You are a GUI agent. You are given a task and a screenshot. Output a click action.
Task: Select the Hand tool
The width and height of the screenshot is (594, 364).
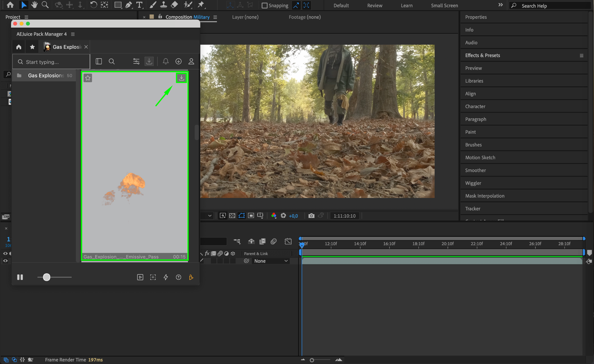coord(34,5)
